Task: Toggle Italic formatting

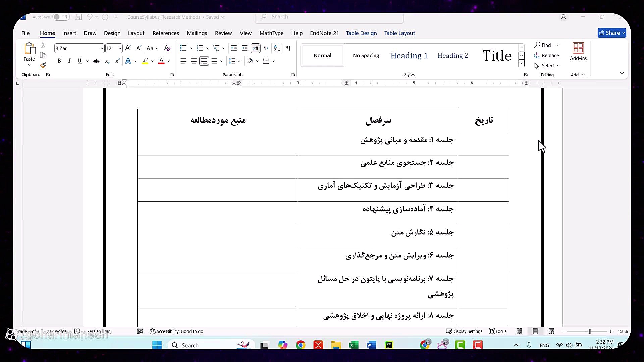Action: click(x=69, y=61)
